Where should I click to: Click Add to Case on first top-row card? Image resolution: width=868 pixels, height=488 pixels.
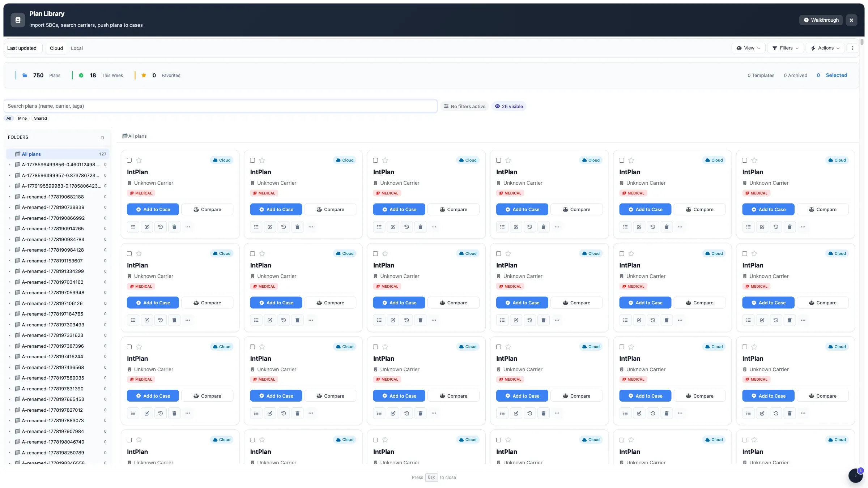(153, 209)
